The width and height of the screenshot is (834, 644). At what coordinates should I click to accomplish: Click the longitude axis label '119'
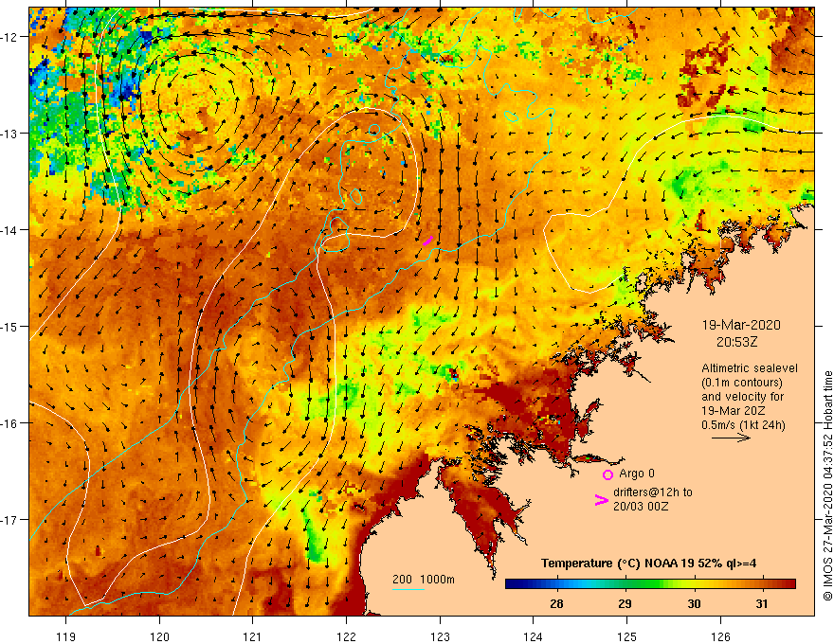[x=66, y=636]
